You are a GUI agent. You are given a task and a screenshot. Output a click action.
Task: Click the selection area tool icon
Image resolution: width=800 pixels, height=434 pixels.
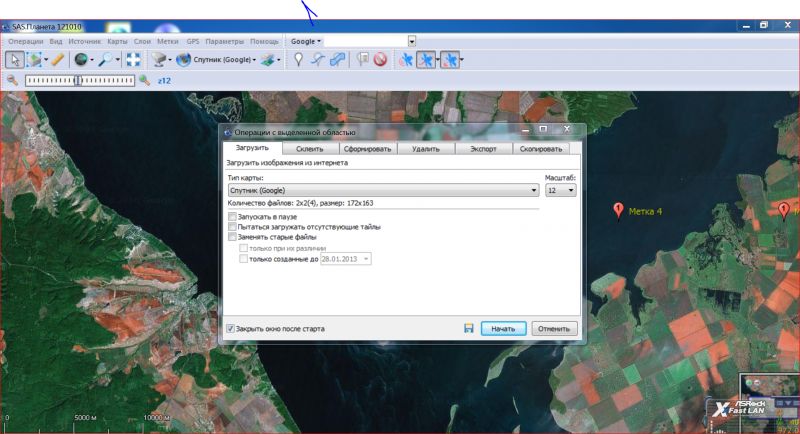point(34,60)
